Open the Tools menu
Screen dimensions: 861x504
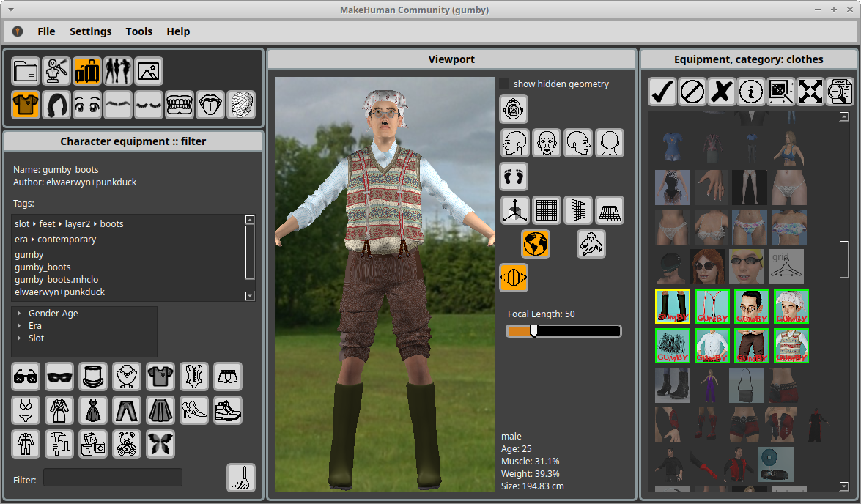[138, 31]
